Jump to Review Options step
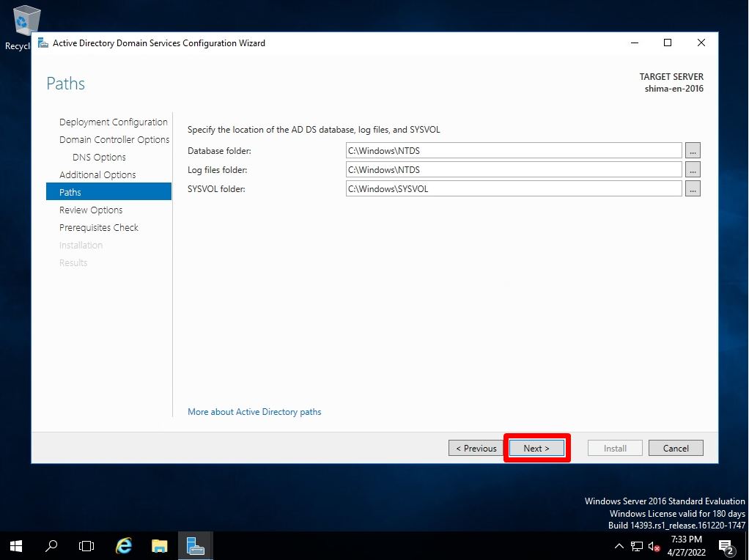This screenshot has width=749, height=560. tap(91, 210)
